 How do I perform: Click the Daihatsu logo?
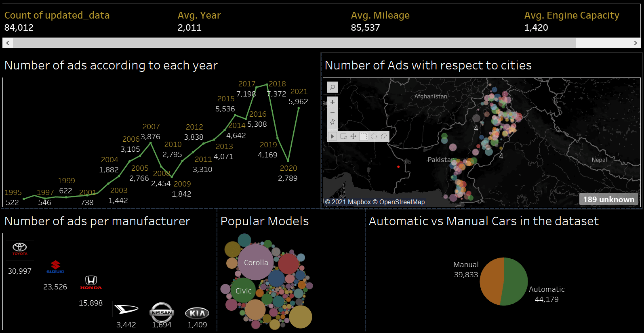[x=126, y=310]
